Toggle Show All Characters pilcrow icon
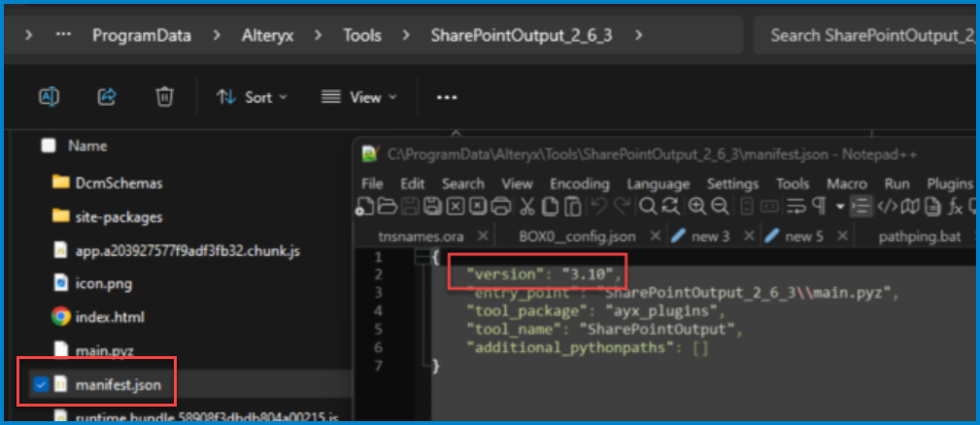 coord(819,207)
